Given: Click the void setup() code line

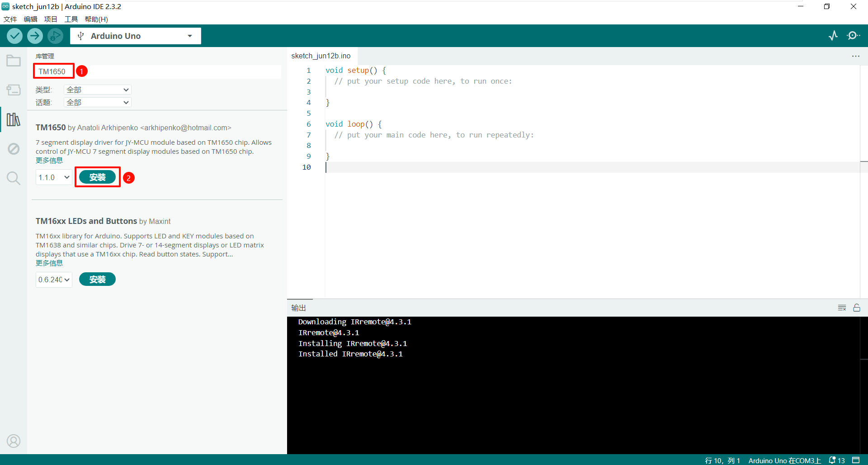Looking at the screenshot, I should (x=356, y=71).
